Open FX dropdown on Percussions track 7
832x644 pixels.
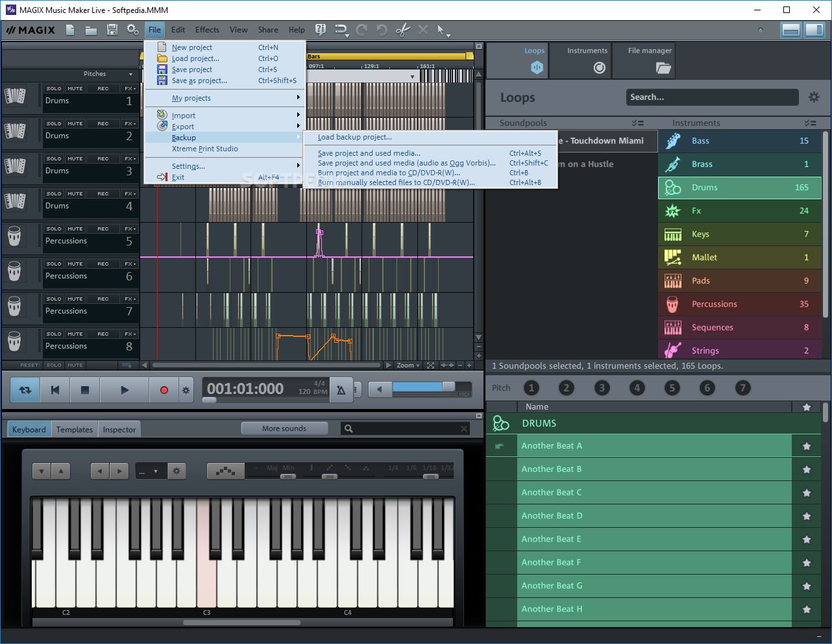[x=130, y=299]
